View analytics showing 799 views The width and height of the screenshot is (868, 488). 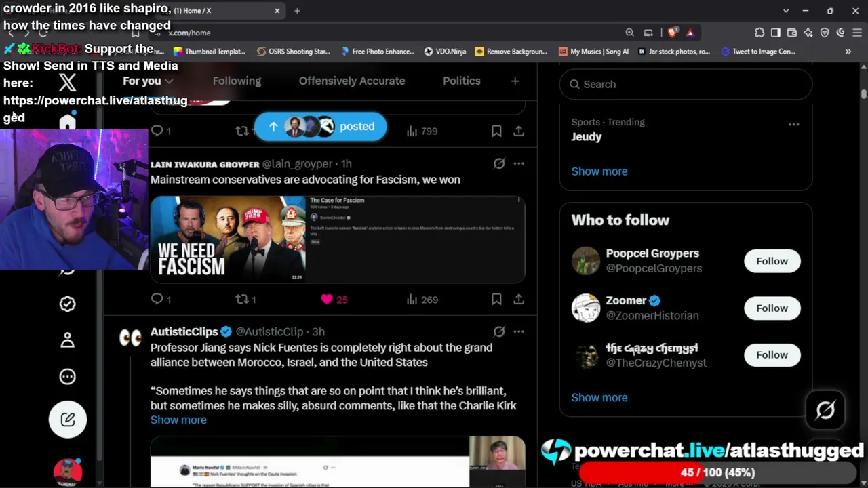point(422,131)
